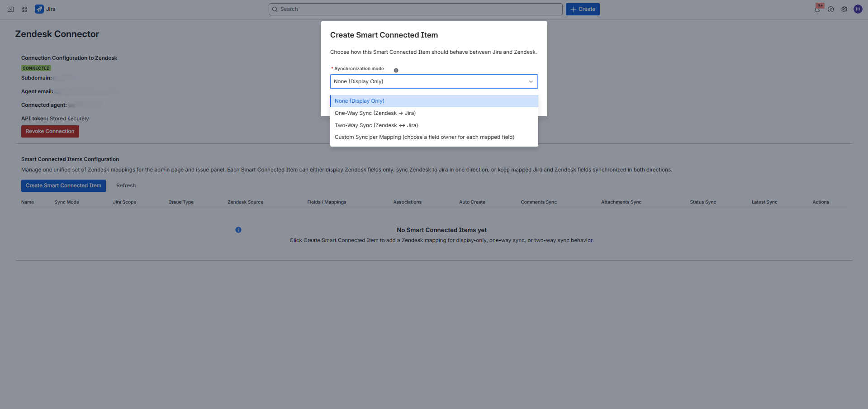Image resolution: width=868 pixels, height=409 pixels.
Task: Click the Synchronization mode info icon
Action: (396, 70)
